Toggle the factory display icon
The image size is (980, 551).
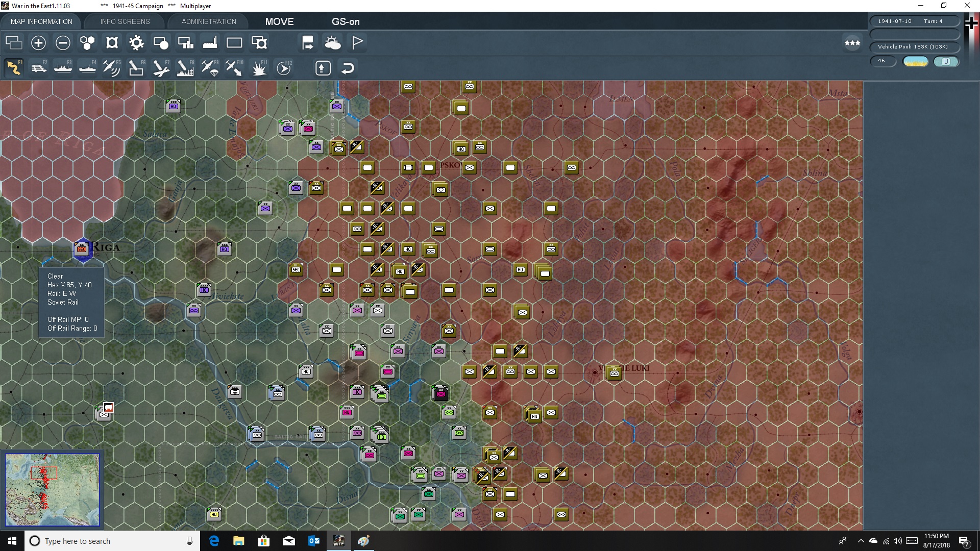coord(210,43)
